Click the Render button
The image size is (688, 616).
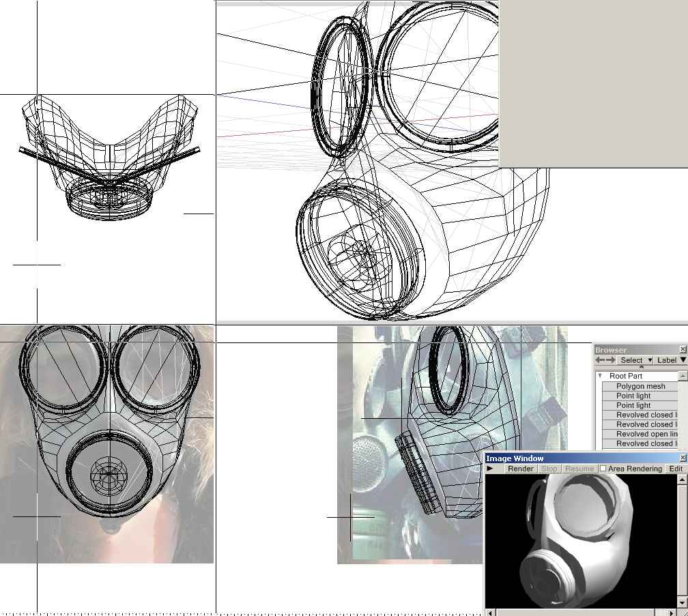520,469
